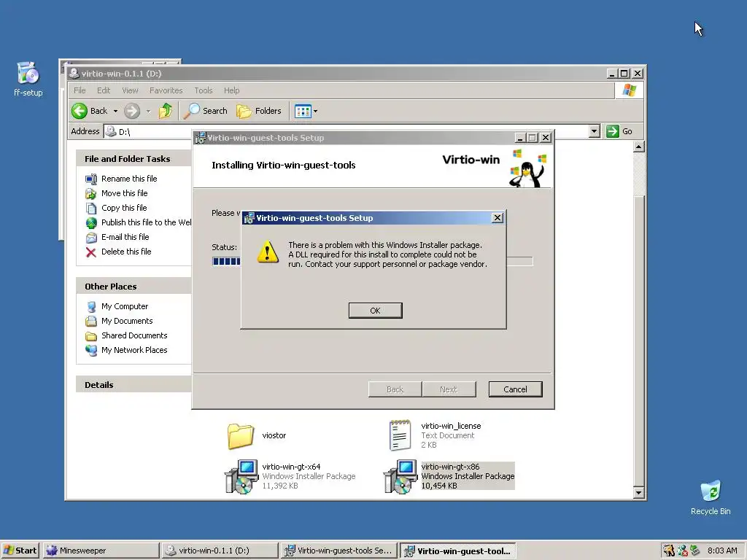
Task: Click the Windows flag logo in Explorer
Action: [629, 90]
